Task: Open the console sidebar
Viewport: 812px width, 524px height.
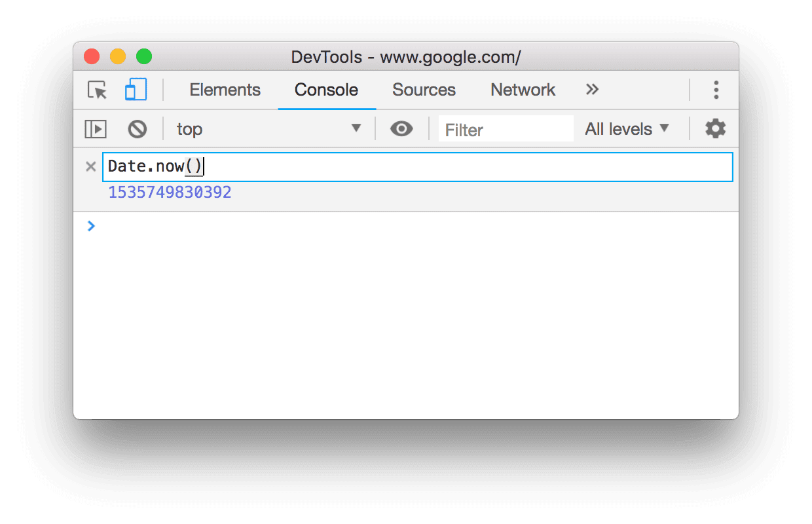Action: (96, 129)
